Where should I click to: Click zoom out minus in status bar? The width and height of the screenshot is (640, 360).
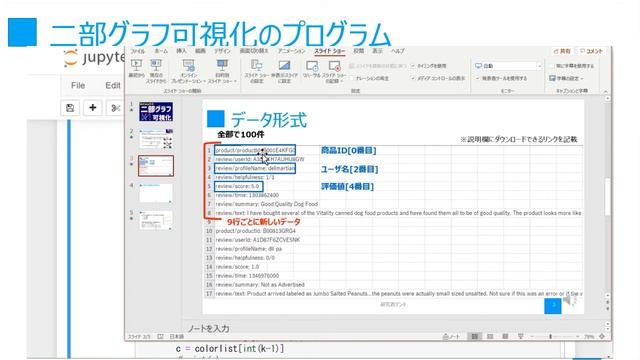point(532,336)
